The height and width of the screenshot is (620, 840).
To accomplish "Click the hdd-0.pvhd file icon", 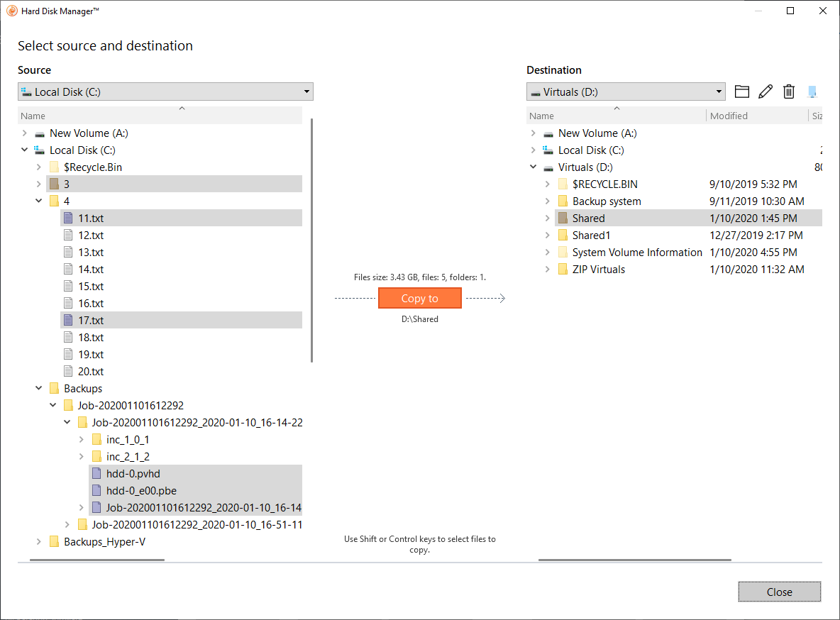I will (97, 474).
